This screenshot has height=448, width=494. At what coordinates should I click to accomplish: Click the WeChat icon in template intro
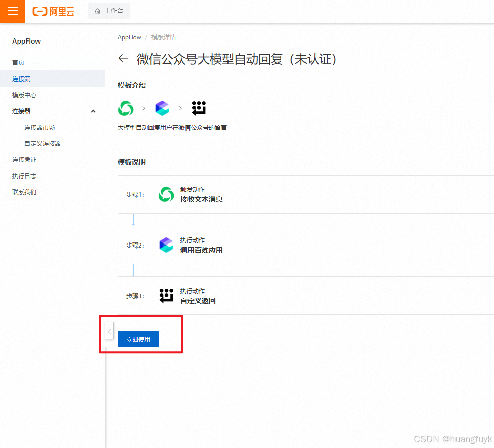126,108
